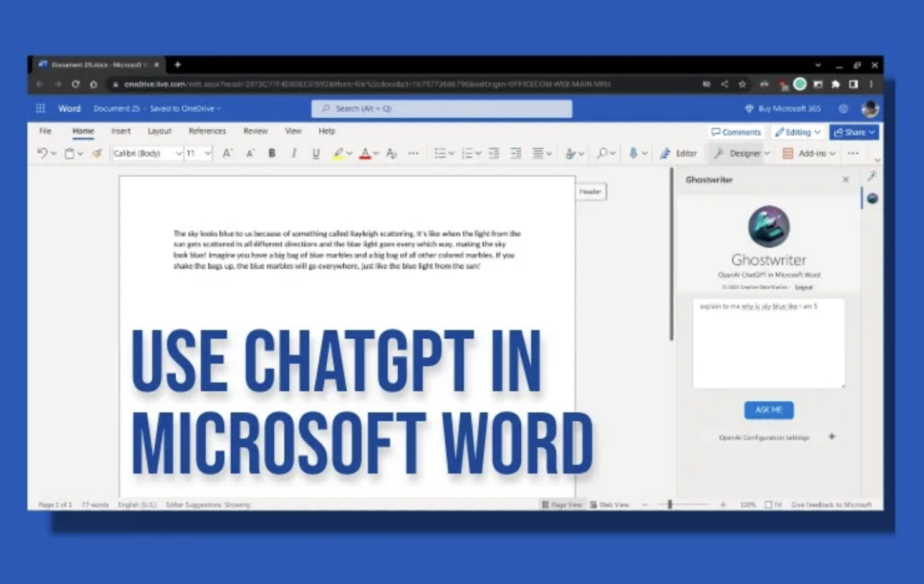Increase paragraph indent

pos(516,153)
